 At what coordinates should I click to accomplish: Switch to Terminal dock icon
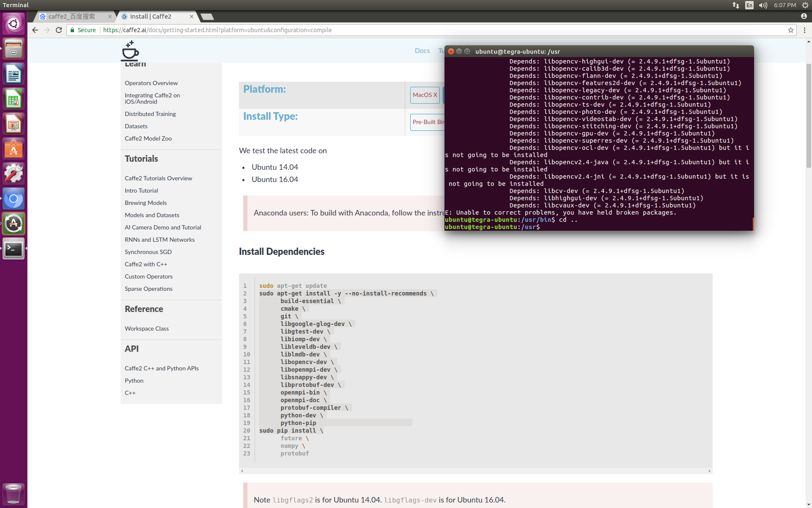tap(14, 249)
